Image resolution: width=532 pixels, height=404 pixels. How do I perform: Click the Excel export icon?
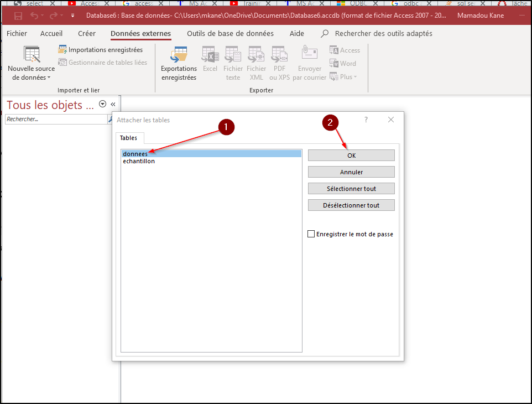pos(210,64)
